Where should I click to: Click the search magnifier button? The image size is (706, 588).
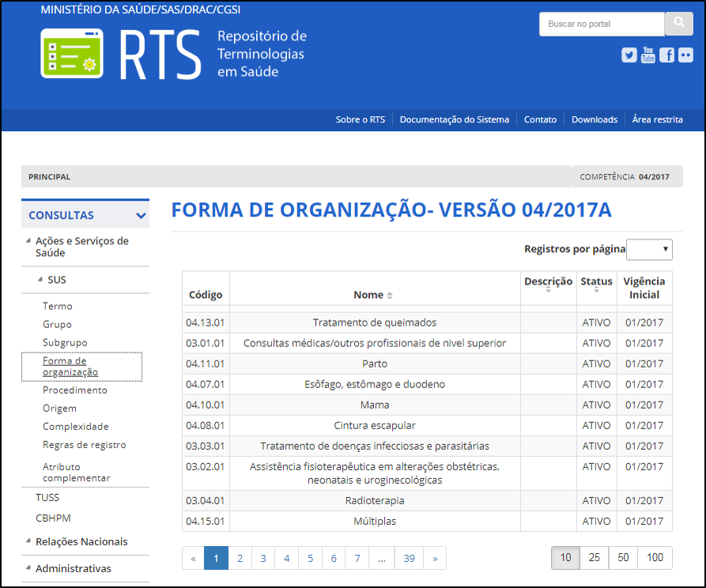(678, 24)
